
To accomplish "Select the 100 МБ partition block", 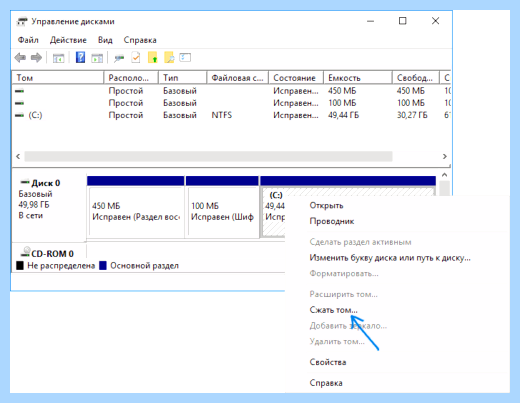I will click(222, 207).
